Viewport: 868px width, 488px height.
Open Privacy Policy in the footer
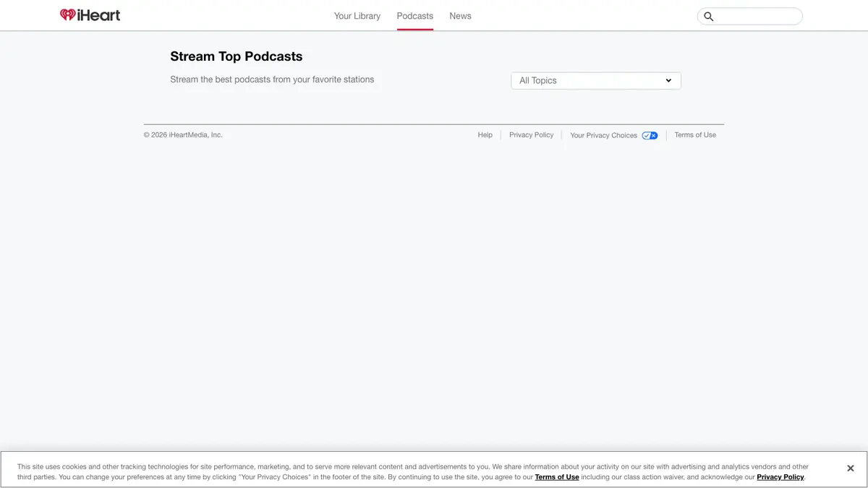click(x=531, y=135)
